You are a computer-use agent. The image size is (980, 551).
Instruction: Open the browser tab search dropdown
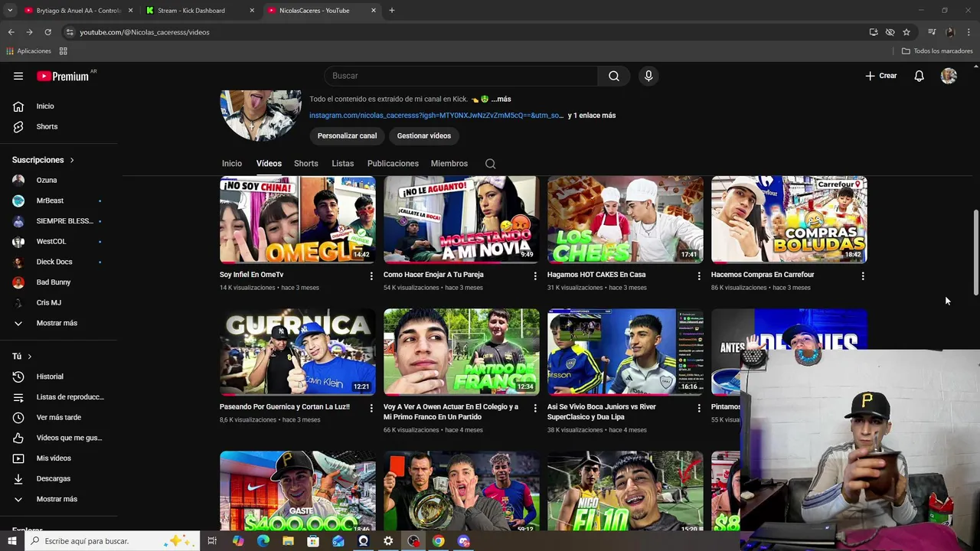click(x=10, y=10)
